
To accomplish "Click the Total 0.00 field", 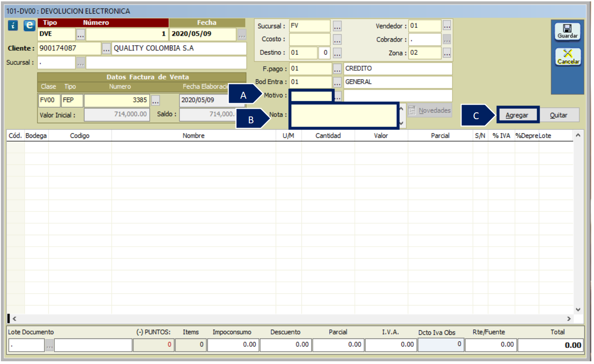I will 551,345.
